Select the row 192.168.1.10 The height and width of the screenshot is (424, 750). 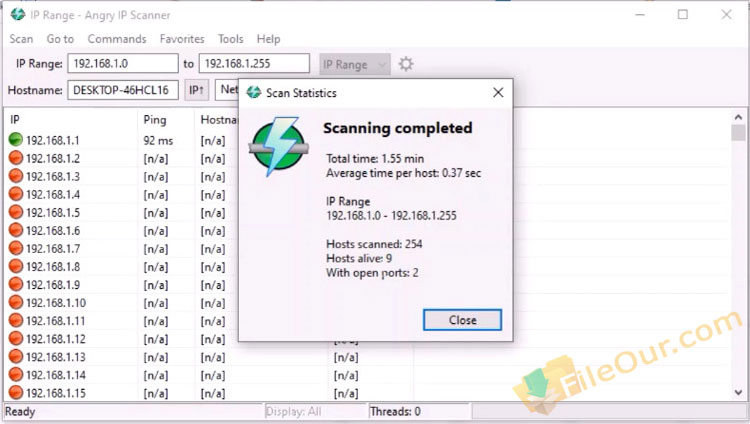click(122, 302)
